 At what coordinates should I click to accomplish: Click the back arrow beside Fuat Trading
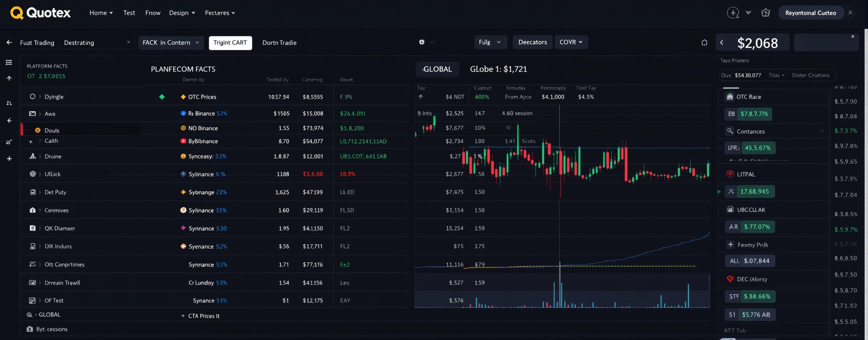point(9,42)
